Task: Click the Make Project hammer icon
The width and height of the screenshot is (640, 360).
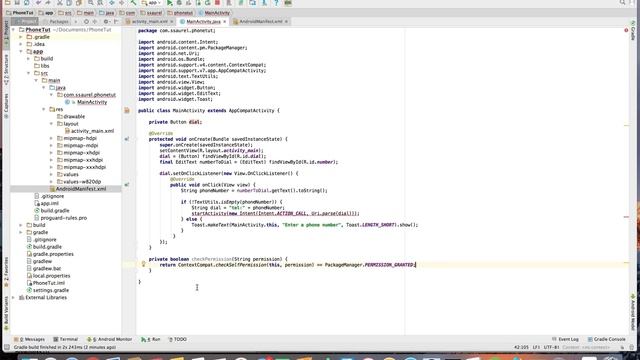Action: pos(133,2)
